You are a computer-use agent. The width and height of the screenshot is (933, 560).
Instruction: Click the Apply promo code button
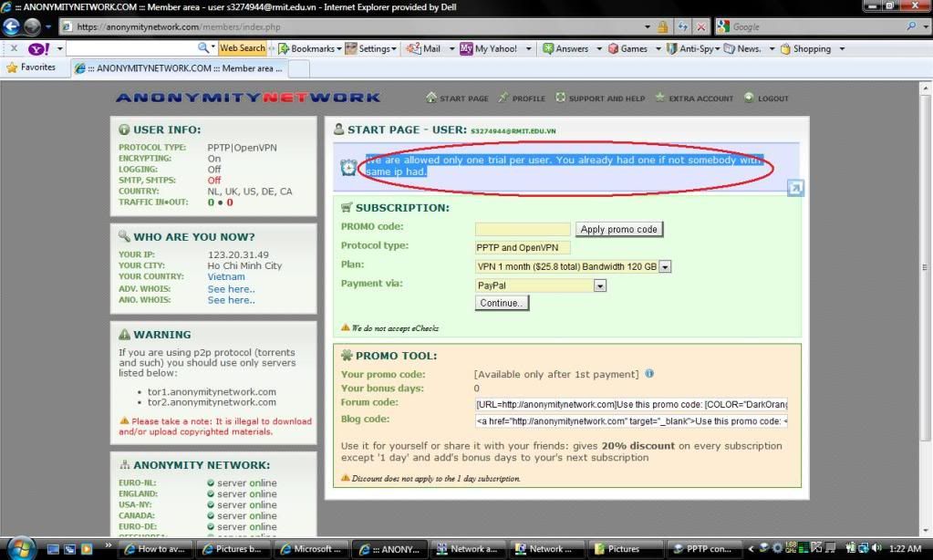pyautogui.click(x=619, y=229)
